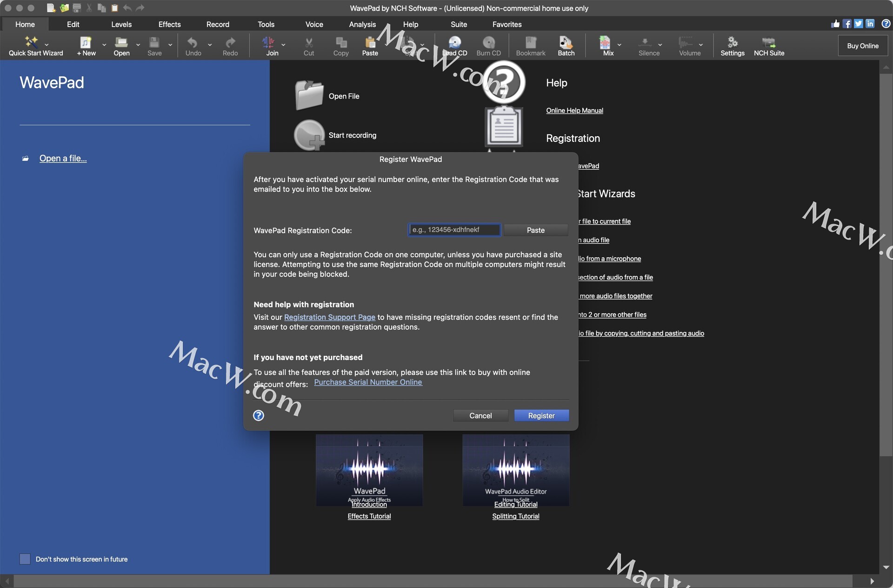Click the Paste toolbar icon

370,42
